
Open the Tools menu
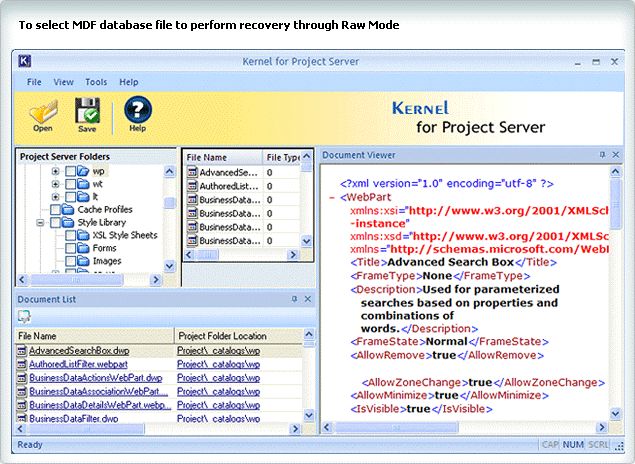96,82
